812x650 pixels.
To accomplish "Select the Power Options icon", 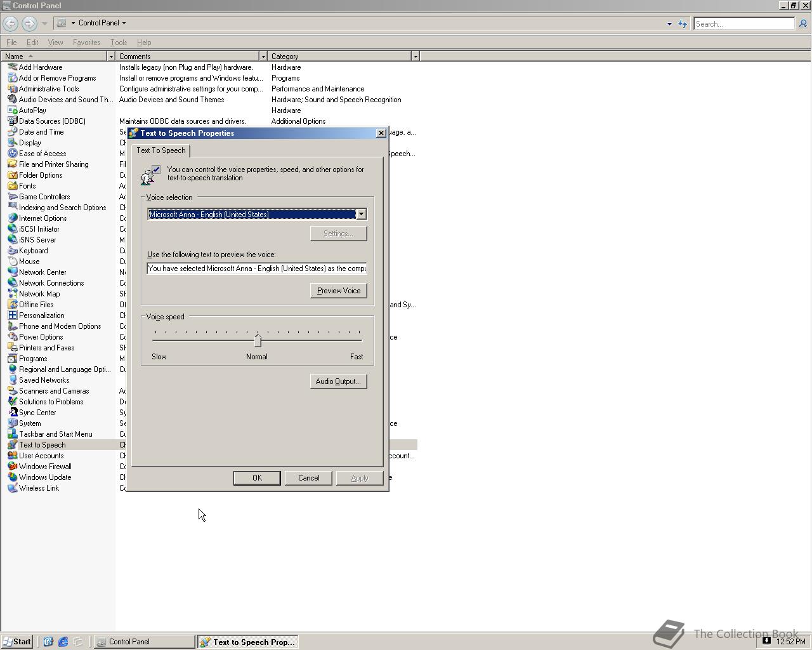I will [12, 337].
